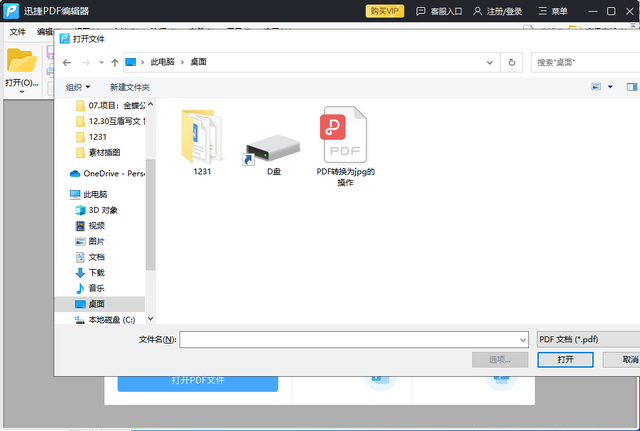640x431 pixels.
Task: Select 07.项目 folder in navigation tree
Action: coord(110,106)
